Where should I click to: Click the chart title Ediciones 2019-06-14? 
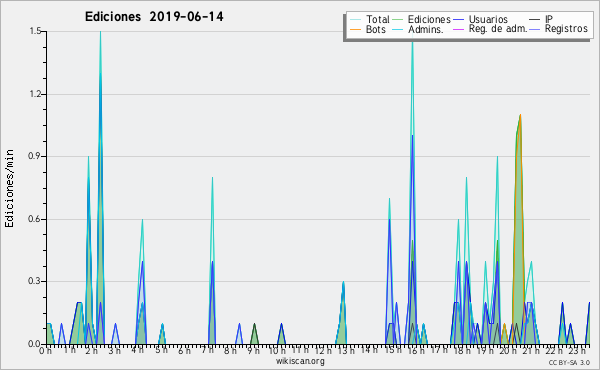(x=154, y=17)
